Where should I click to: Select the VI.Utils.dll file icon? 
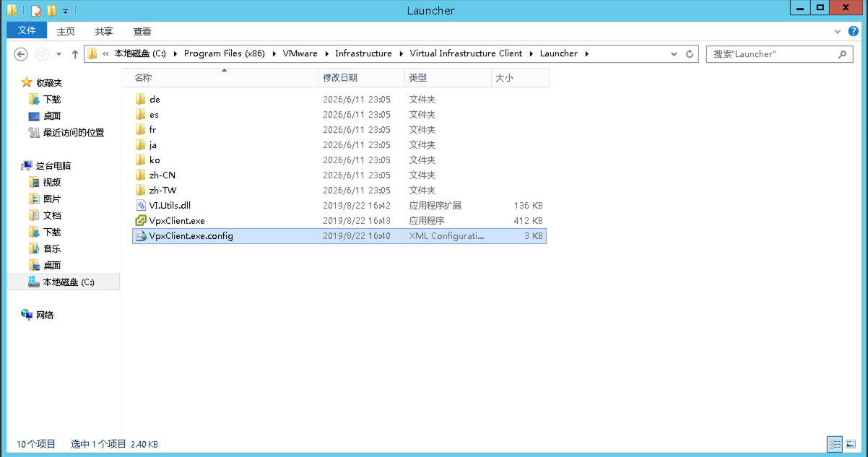click(141, 205)
